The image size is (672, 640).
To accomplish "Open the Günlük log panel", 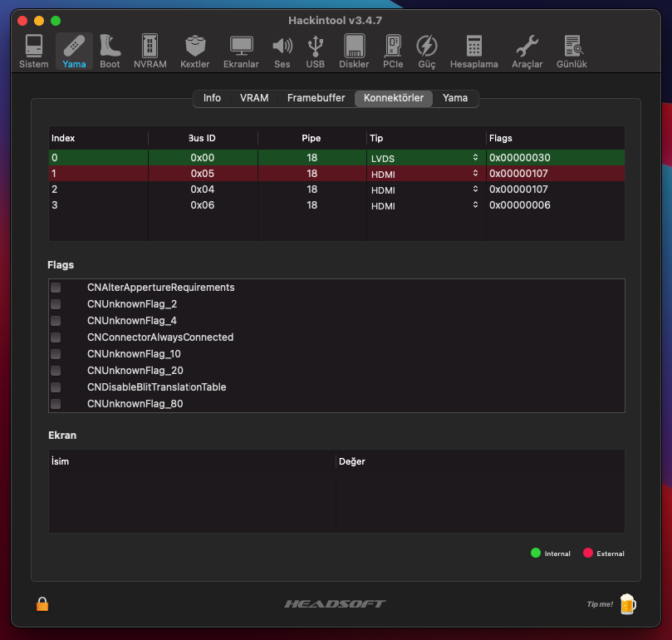I will tap(571, 50).
